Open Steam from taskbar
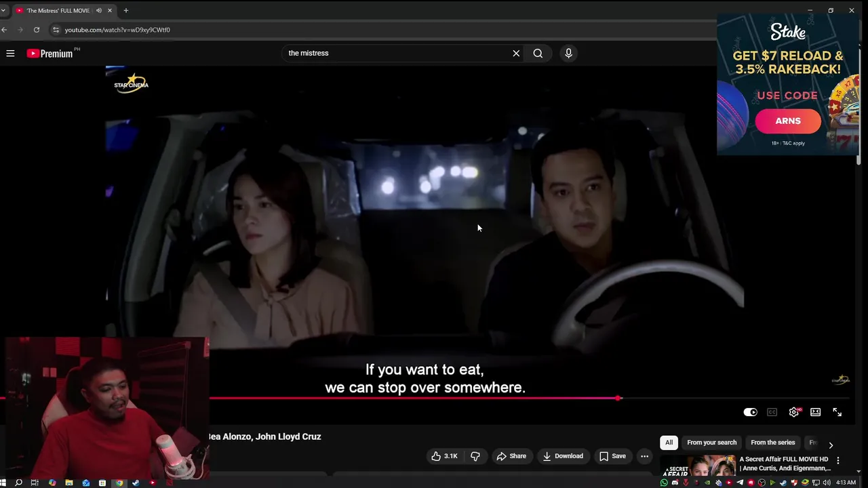This screenshot has width=868, height=488. click(136, 483)
